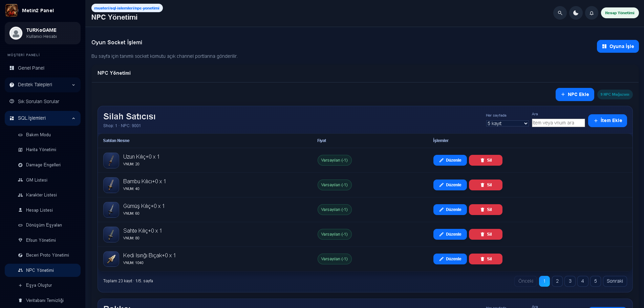Click the Efsun Yönetimi diamond icon
Viewport: 644px width, 308px height.
coord(20,240)
